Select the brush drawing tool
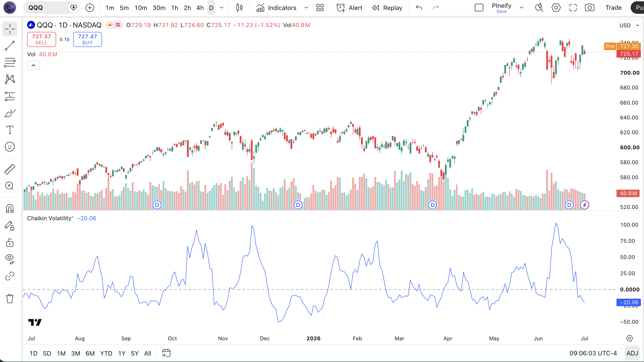This screenshot has height=362, width=644. (x=10, y=113)
